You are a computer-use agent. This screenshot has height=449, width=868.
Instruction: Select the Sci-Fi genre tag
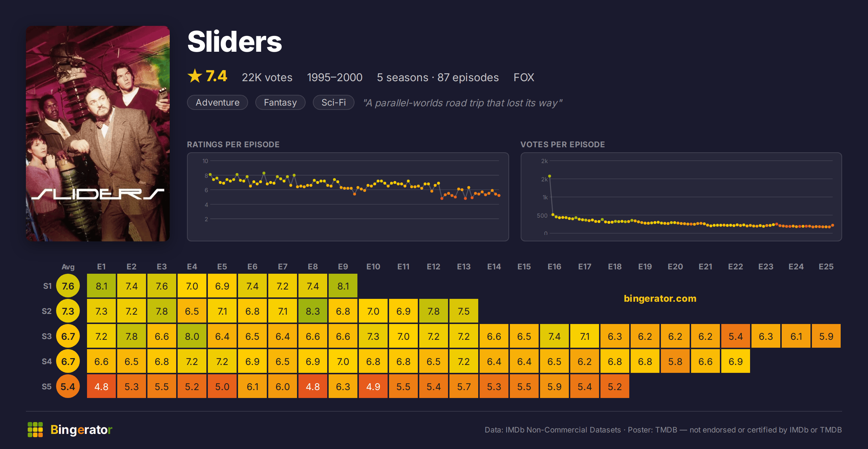coord(334,102)
